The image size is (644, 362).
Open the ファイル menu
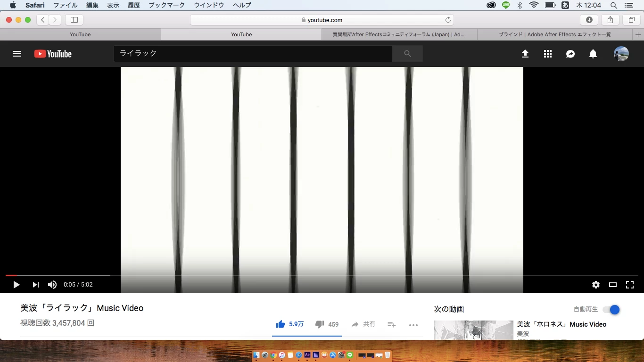(66, 5)
